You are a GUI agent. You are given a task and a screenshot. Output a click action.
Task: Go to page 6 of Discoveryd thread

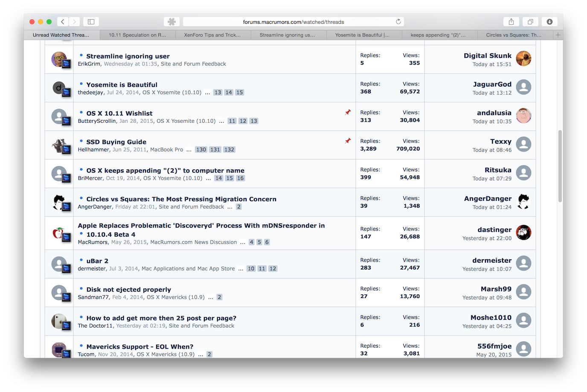[x=267, y=242]
